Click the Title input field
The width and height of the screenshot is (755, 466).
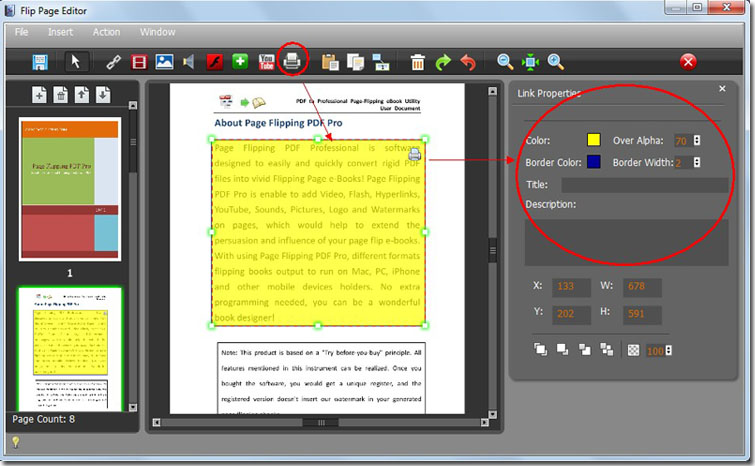[x=645, y=185]
